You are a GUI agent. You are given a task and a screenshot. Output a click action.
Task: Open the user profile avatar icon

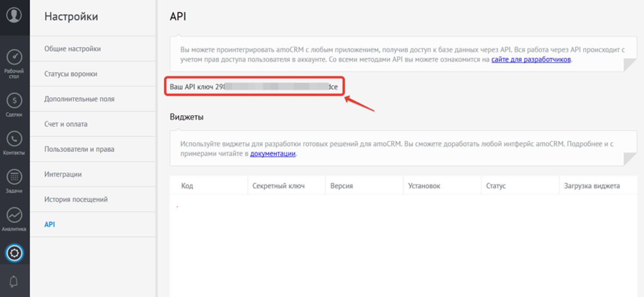point(14,15)
